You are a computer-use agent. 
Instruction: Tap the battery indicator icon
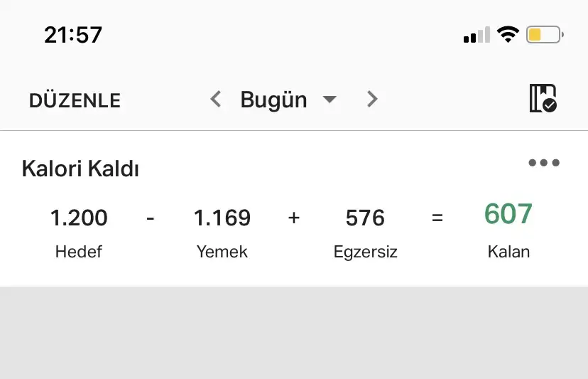coord(545,34)
